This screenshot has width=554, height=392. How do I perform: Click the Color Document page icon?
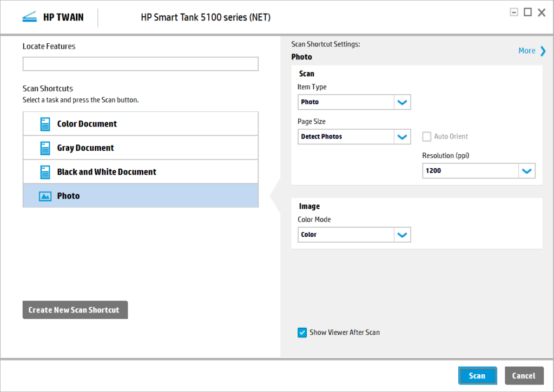point(45,124)
